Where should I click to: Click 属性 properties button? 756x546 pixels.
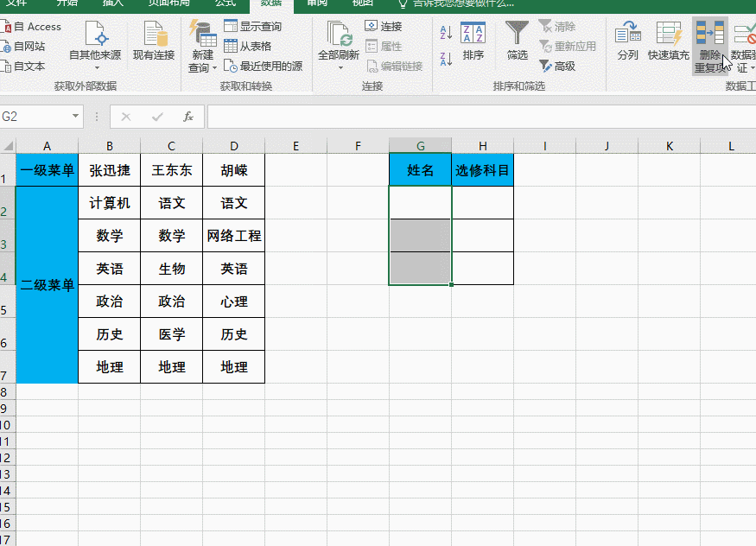tap(384, 47)
